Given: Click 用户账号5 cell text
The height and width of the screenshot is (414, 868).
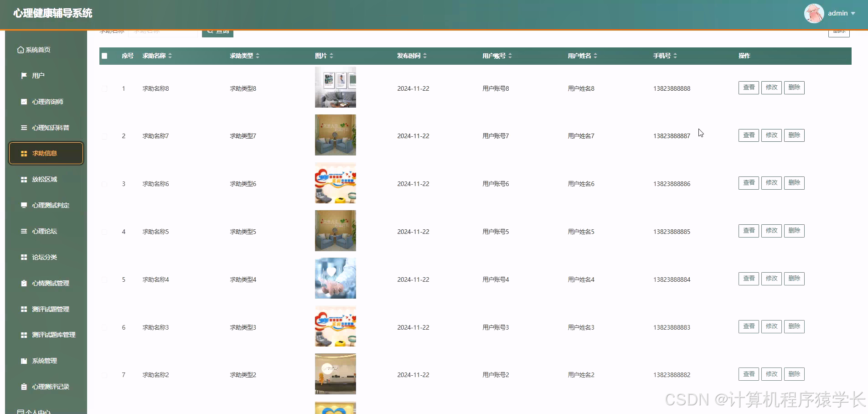Looking at the screenshot, I should tap(496, 232).
